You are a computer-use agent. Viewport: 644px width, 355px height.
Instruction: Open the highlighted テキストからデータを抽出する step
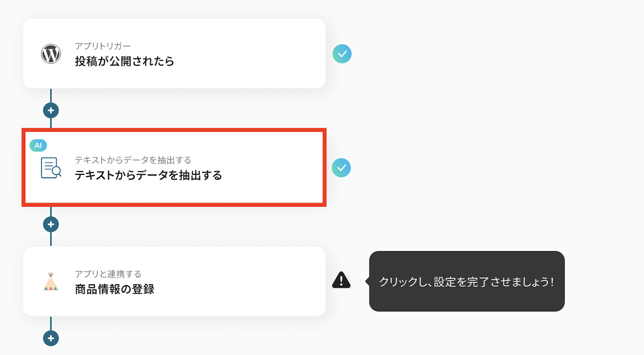click(174, 168)
